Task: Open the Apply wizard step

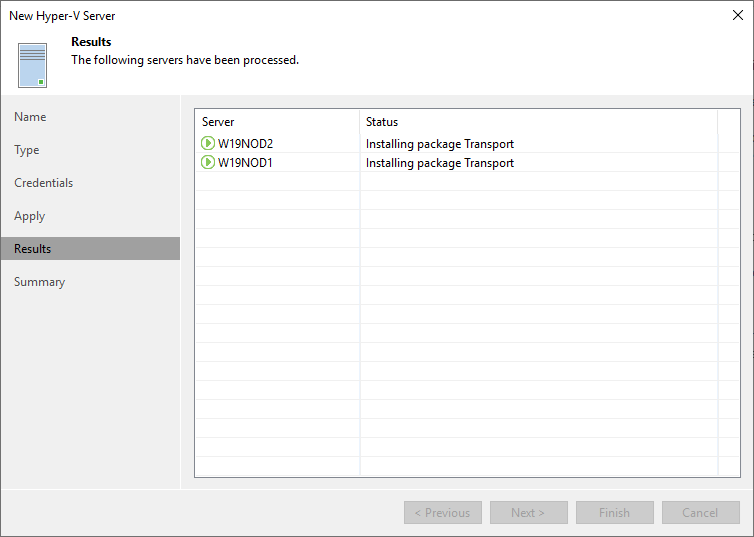Action: pyautogui.click(x=29, y=216)
